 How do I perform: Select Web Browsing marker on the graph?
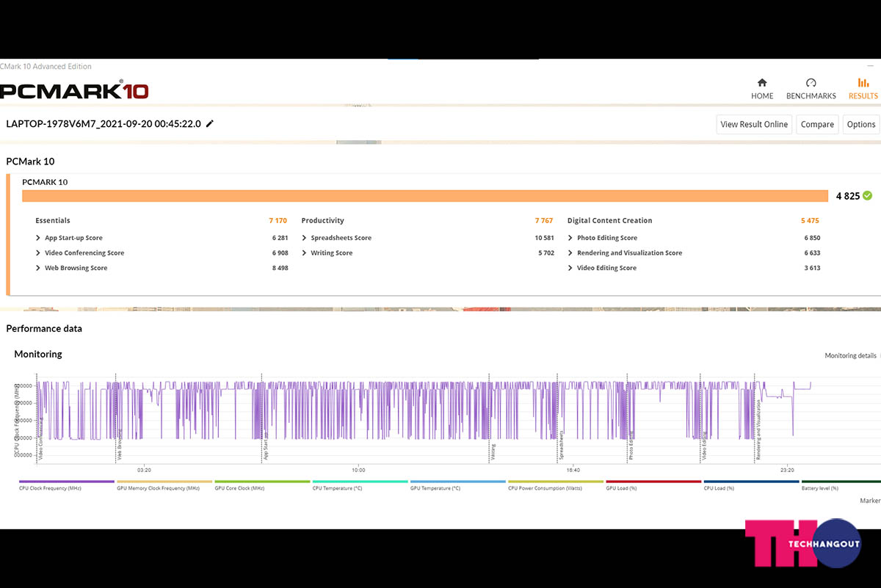point(120,446)
